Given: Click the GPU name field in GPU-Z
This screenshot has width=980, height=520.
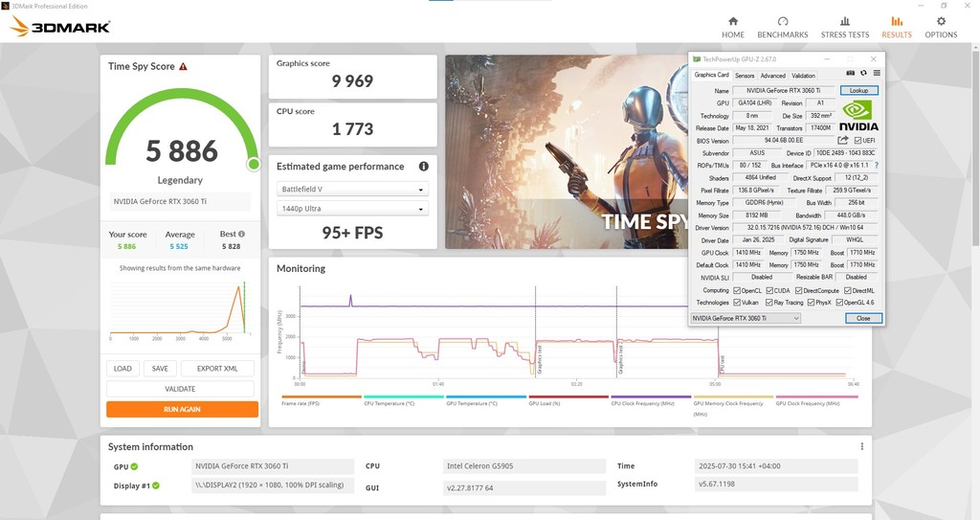Looking at the screenshot, I should pyautogui.click(x=783, y=90).
